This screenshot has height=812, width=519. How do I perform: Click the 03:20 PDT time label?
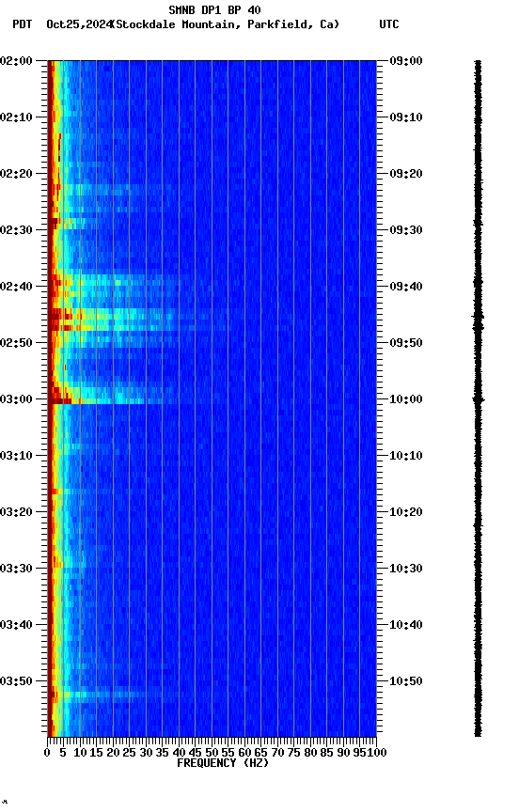(x=16, y=512)
